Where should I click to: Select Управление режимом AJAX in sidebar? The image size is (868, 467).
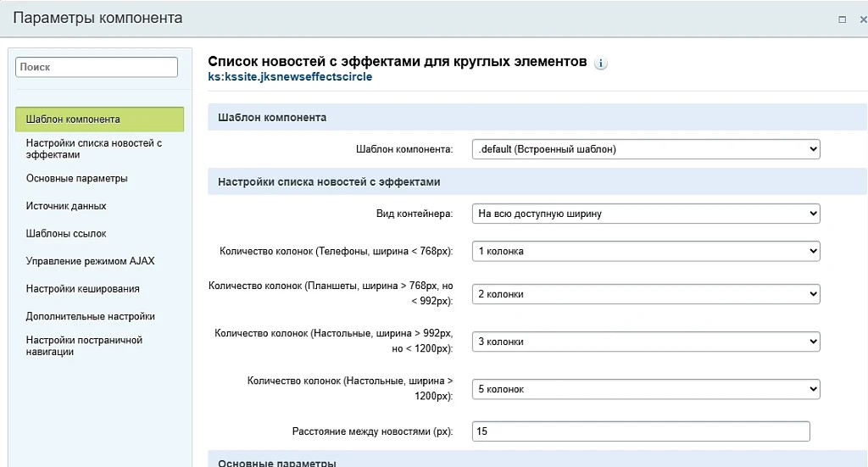(90, 261)
